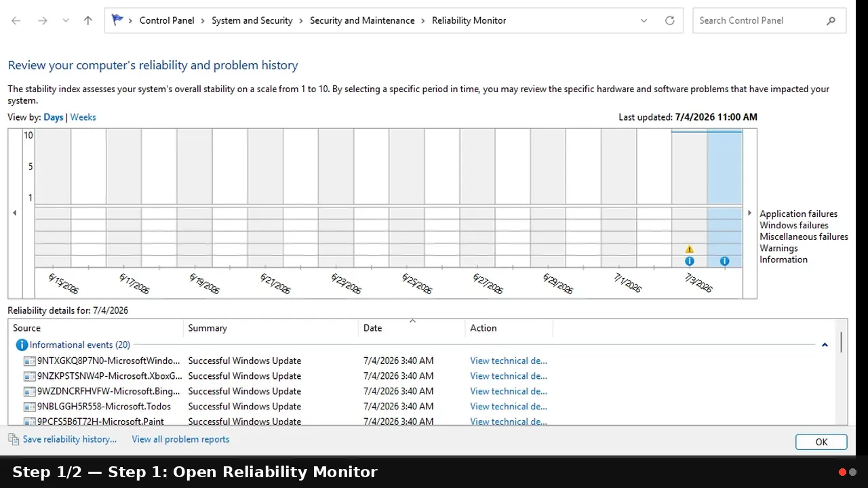Click Successful Windows Update for Todos row
868x488 pixels.
[245, 407]
